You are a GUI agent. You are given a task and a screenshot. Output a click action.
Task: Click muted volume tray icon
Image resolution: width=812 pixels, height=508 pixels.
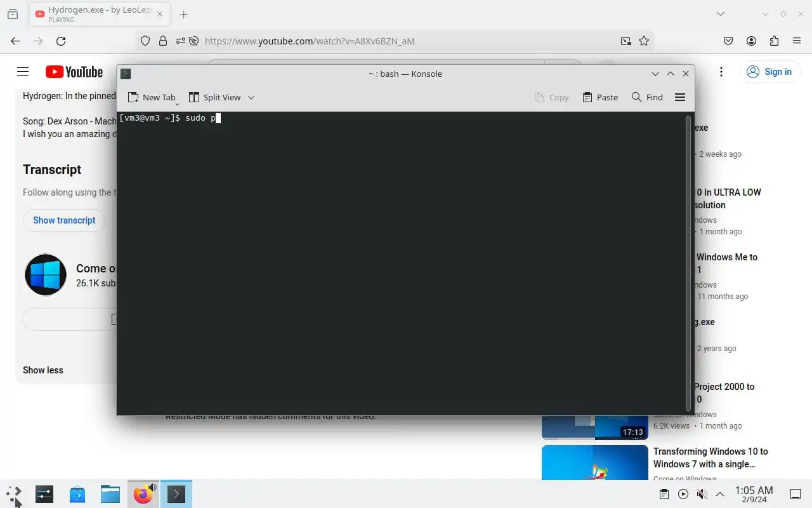tap(702, 494)
